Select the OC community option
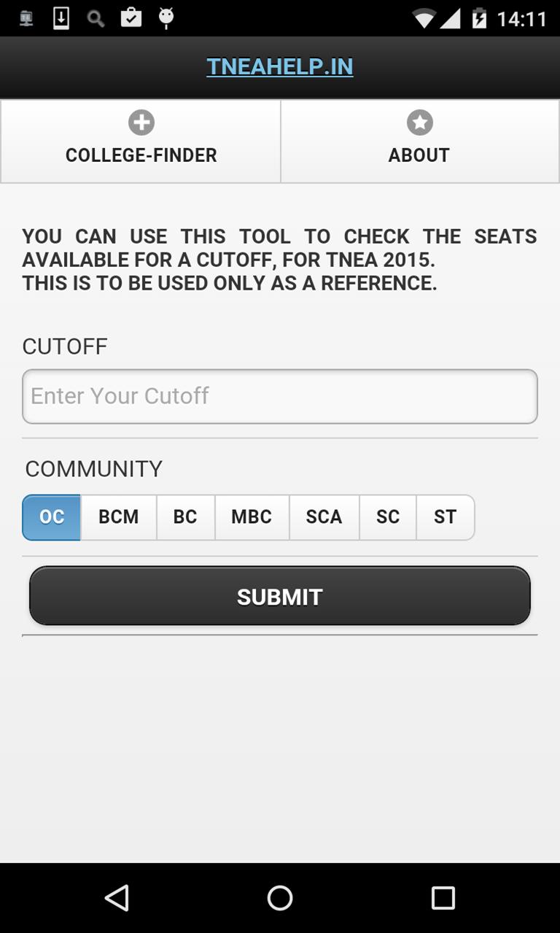The height and width of the screenshot is (933, 560). click(x=52, y=517)
